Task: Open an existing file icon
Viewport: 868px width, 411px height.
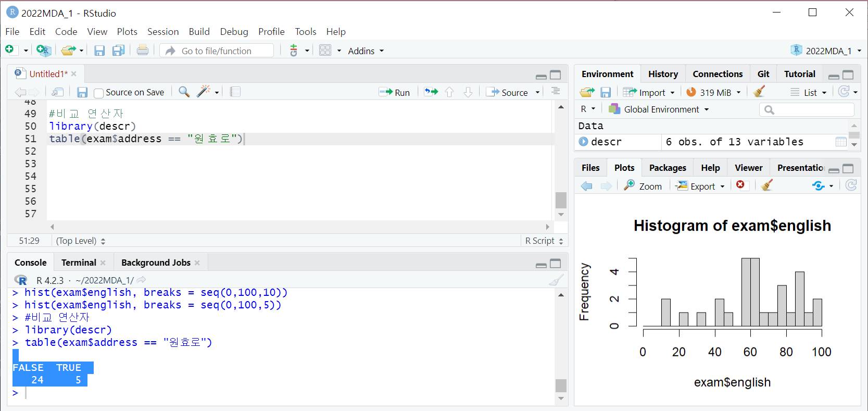Action: tap(68, 50)
